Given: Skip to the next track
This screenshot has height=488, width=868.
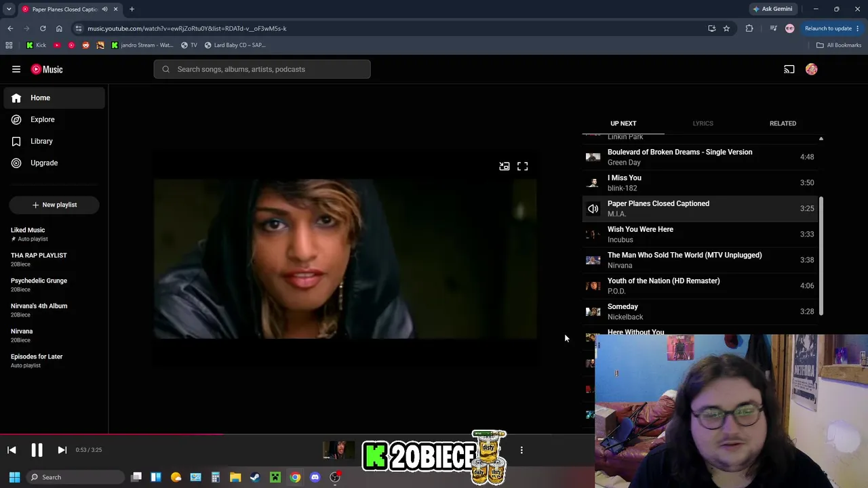Looking at the screenshot, I should (62, 449).
